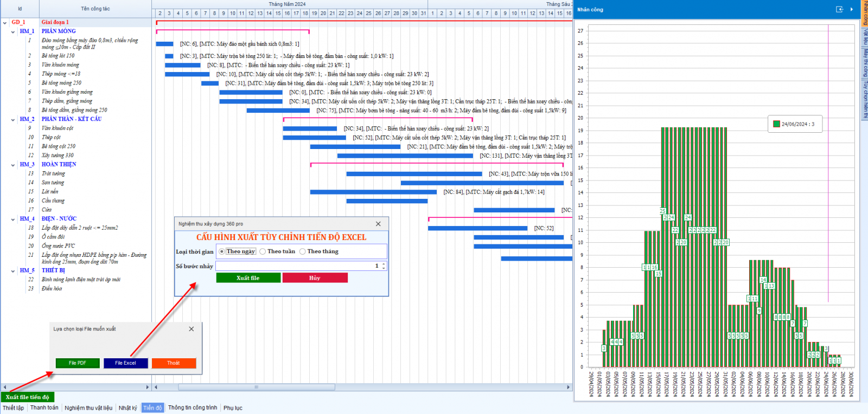Viewport: 868px width, 414px height.
Task: Close the 'Lựa chọn loại File muốn xuất' dialog
Action: [x=192, y=329]
